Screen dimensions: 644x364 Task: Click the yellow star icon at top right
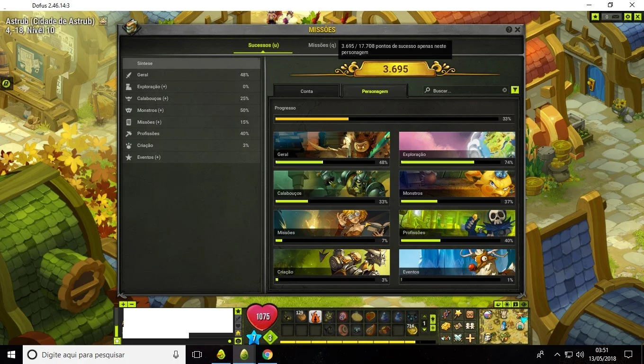tap(595, 17)
